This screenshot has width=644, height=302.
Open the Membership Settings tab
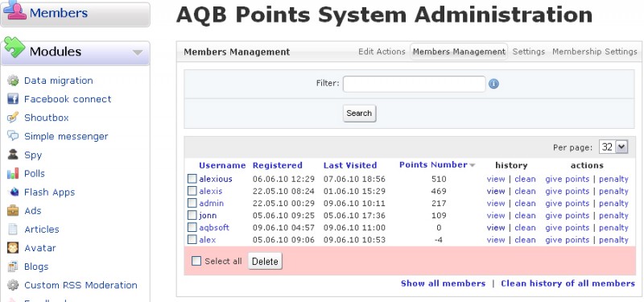tap(595, 52)
